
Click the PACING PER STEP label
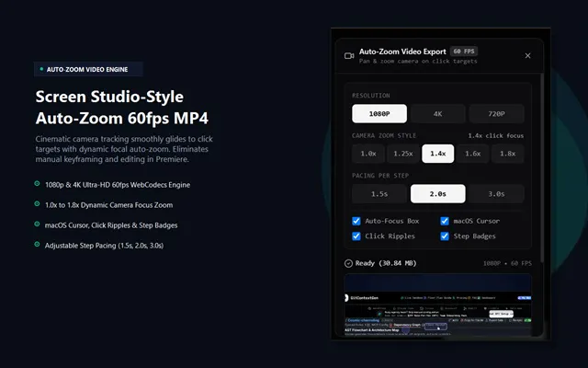pyautogui.click(x=379, y=176)
